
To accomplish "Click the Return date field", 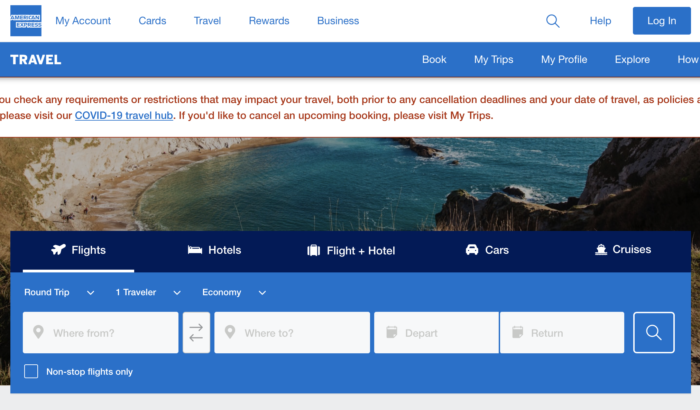I will [x=562, y=333].
